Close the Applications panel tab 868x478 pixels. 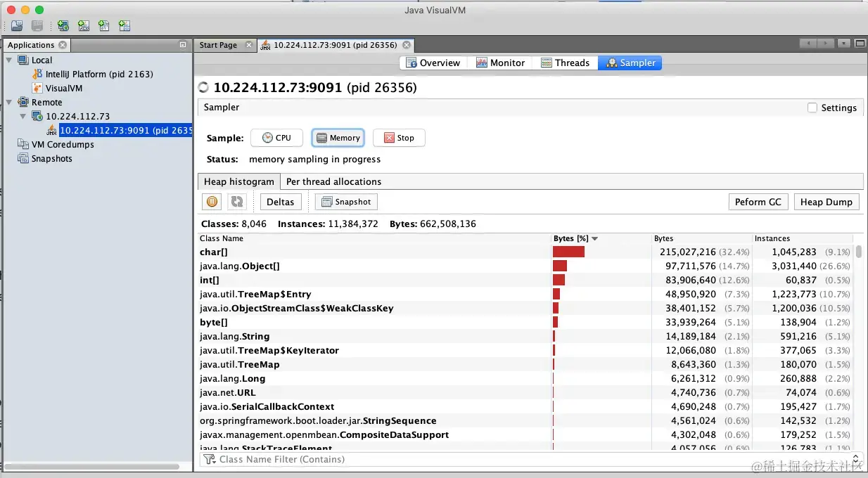coord(63,45)
